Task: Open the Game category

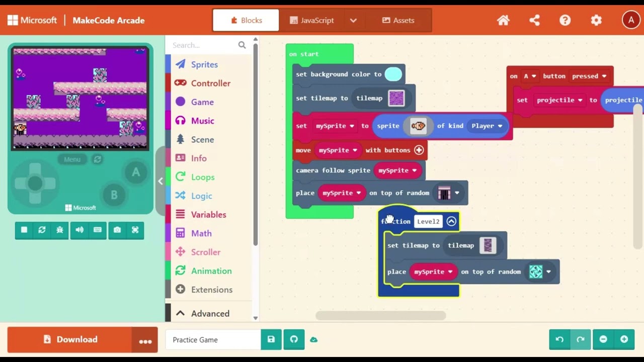Action: click(202, 102)
